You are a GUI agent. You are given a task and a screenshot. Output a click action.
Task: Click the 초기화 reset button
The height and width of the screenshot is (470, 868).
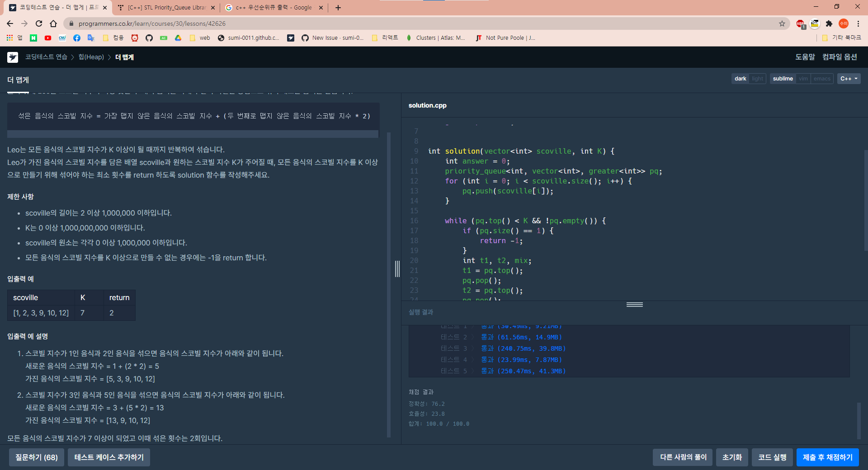click(732, 457)
